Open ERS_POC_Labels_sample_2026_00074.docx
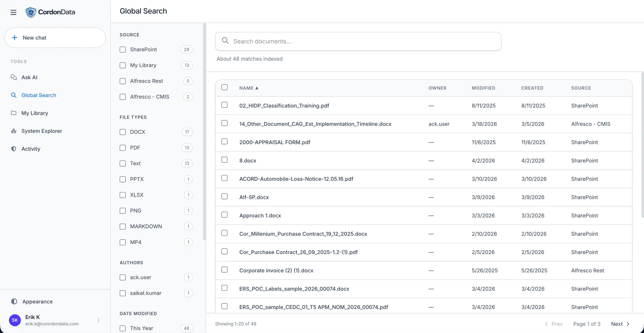The width and height of the screenshot is (644, 333). tap(294, 289)
